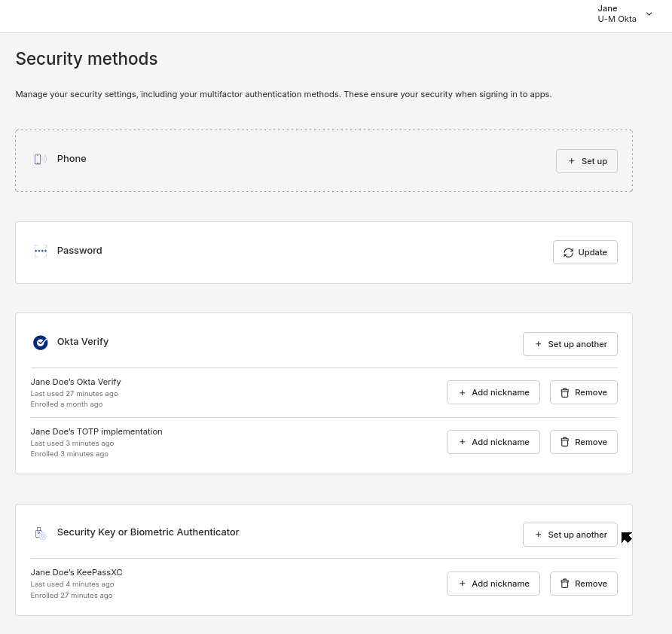The height and width of the screenshot is (634, 672).
Task: Add a nickname to Jane Doe's TOTP implementation
Action: pyautogui.click(x=493, y=442)
